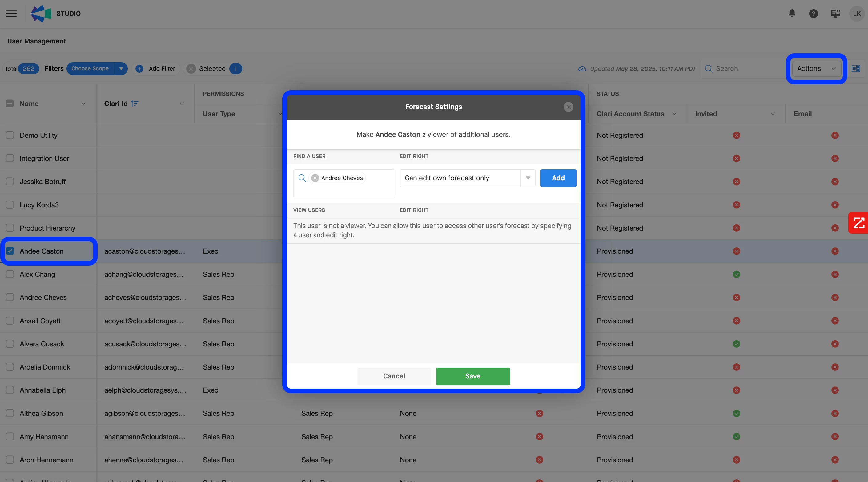
Task: Click the notifications bell icon
Action: coord(792,14)
